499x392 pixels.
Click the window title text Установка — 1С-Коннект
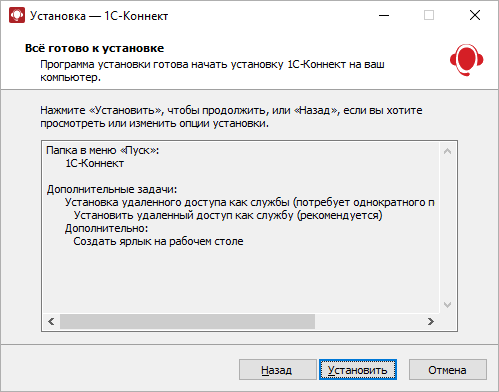(99, 16)
